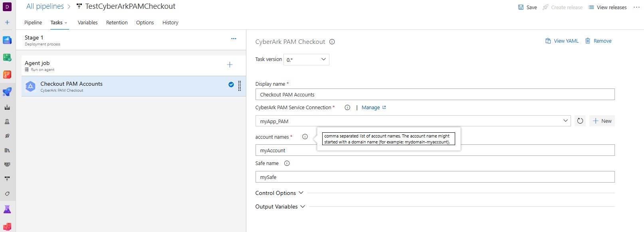Switch to the Variables tab
The height and width of the screenshot is (232, 644).
pos(88,23)
